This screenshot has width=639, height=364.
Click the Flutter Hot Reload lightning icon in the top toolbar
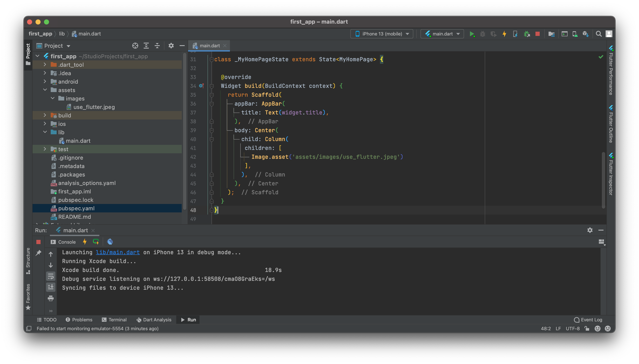click(504, 34)
